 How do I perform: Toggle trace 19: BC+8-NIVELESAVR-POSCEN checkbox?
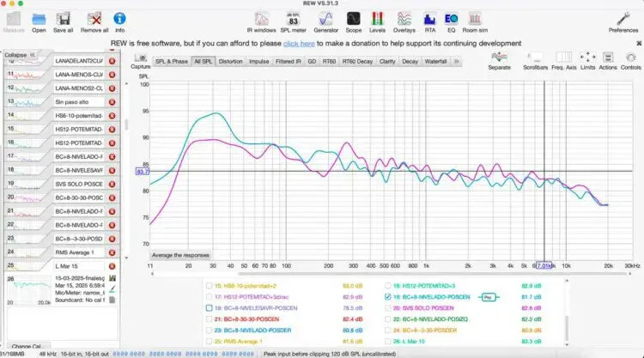coord(209,308)
